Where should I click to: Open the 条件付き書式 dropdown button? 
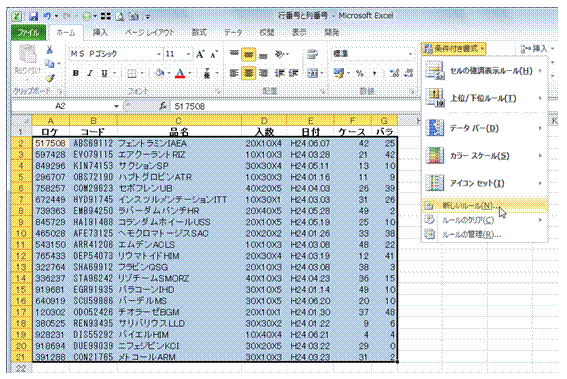(454, 48)
